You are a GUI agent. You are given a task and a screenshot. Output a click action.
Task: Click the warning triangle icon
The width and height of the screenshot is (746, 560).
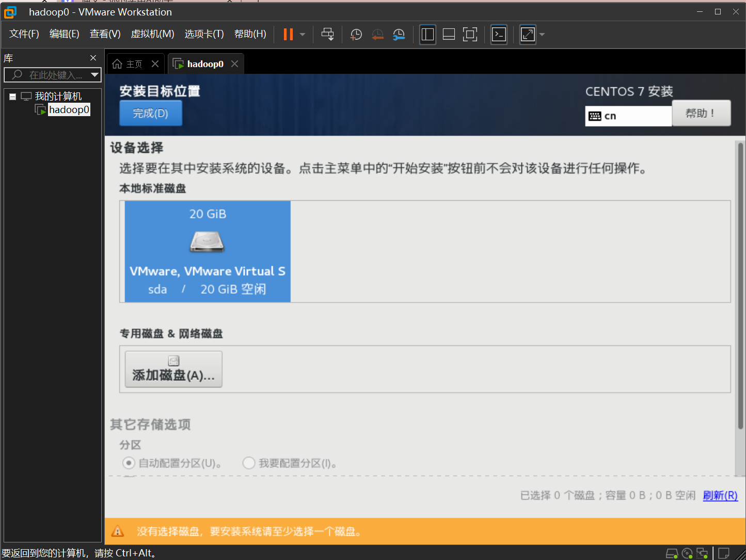(118, 531)
